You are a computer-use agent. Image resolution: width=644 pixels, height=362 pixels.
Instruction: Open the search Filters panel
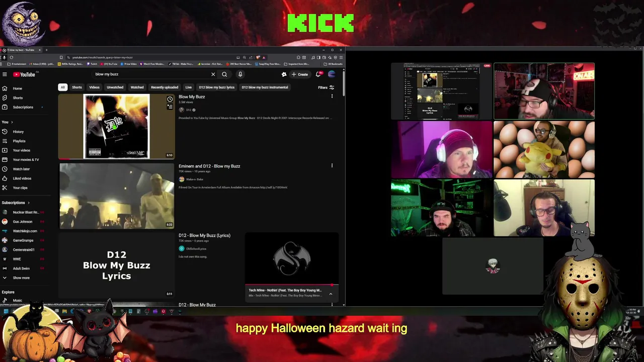(x=326, y=87)
